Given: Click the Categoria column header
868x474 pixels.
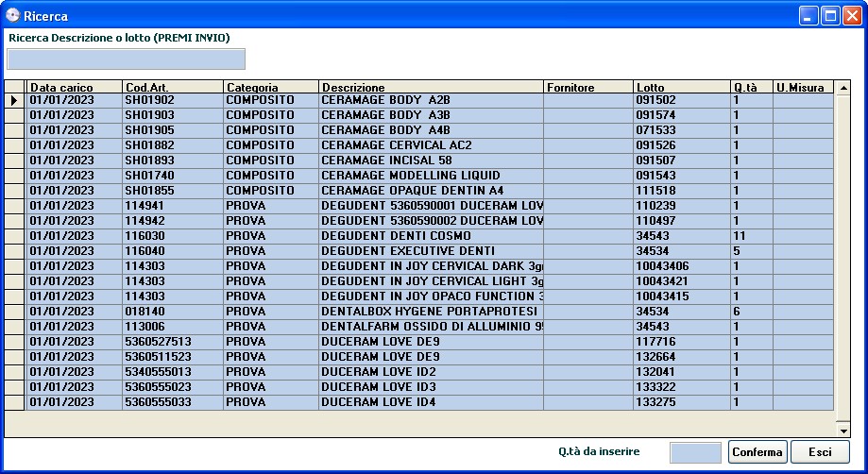Looking at the screenshot, I should [x=271, y=87].
